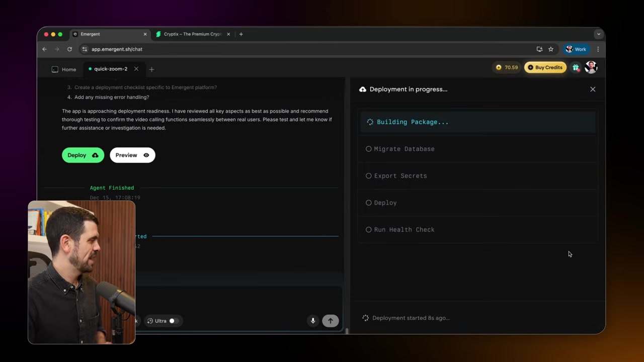
Task: Click the credits coin balance 70.59
Action: click(507, 67)
